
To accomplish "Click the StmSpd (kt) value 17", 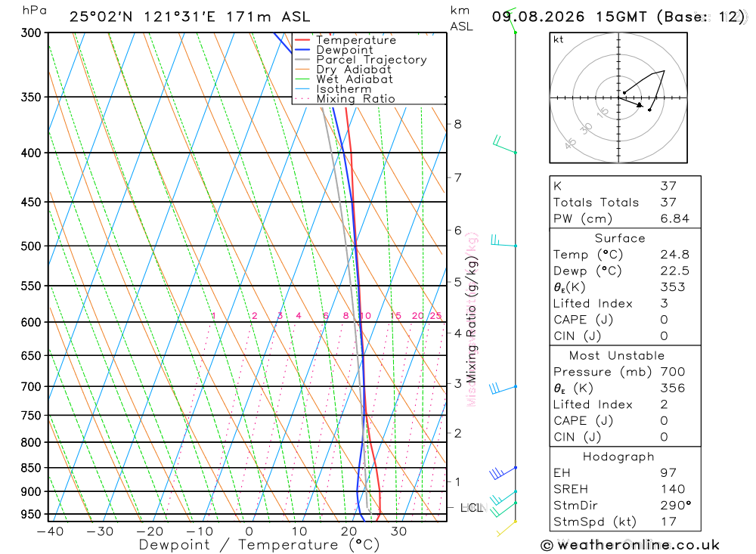I will [x=668, y=522].
